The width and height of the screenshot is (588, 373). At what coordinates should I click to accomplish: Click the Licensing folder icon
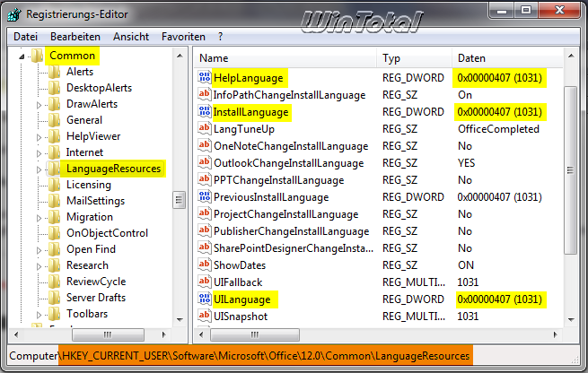pyautogui.click(x=54, y=185)
